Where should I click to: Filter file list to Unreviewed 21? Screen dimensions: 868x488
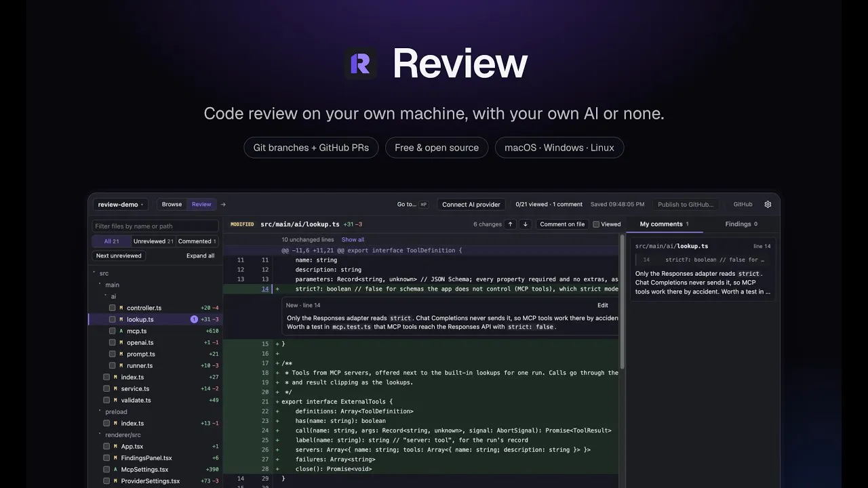(x=153, y=241)
